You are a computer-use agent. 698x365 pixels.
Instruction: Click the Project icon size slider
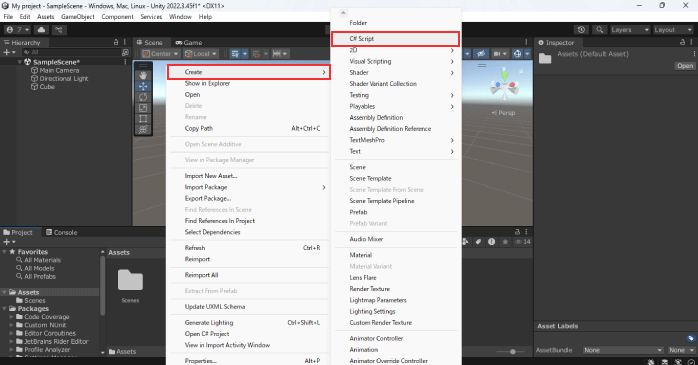pos(512,352)
